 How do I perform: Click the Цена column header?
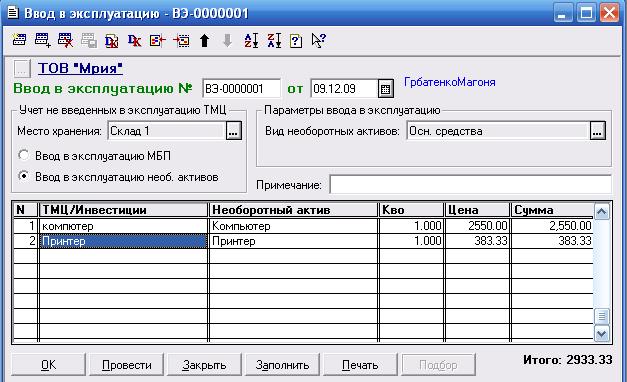click(477, 210)
